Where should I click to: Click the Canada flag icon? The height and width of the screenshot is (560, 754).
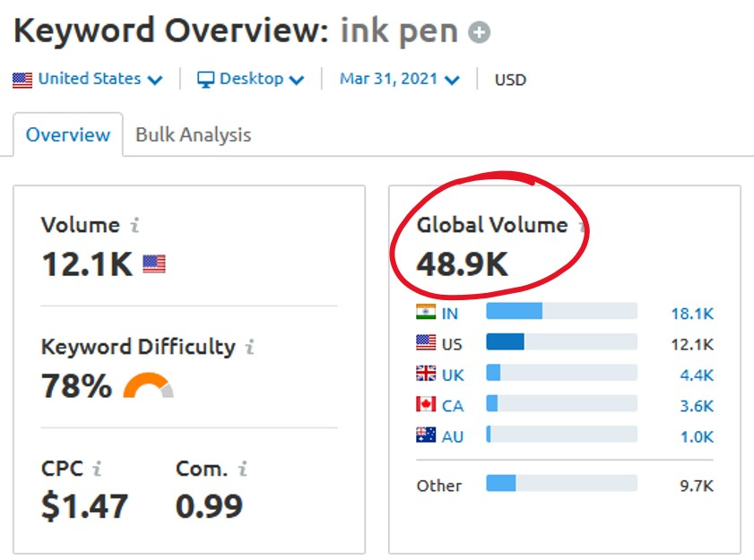pos(426,404)
